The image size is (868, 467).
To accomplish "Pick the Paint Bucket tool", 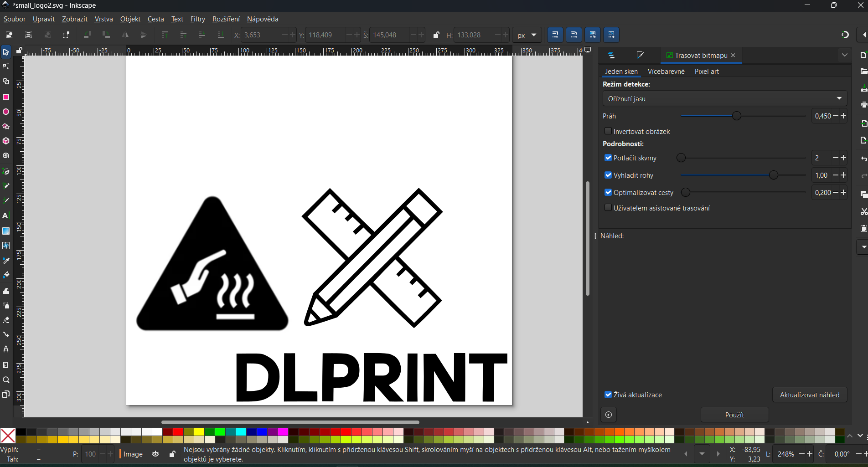I will coord(6,275).
